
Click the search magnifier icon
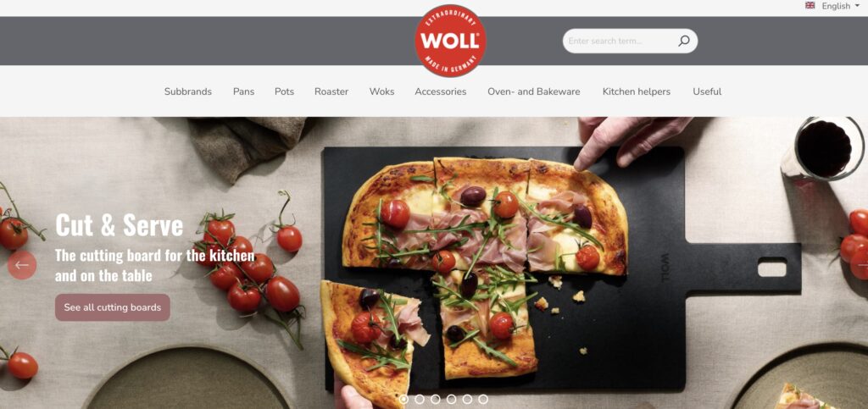point(684,41)
